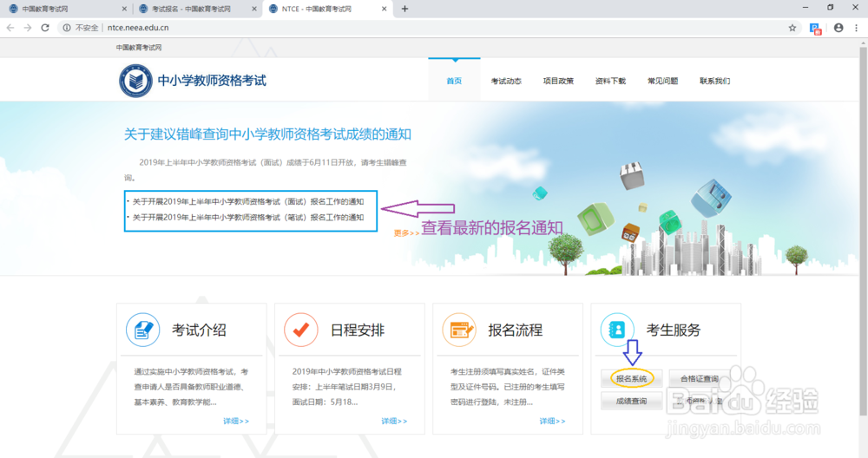Open the Chrome three-dot menu
Viewport: 868px width, 458px height.
(857, 28)
